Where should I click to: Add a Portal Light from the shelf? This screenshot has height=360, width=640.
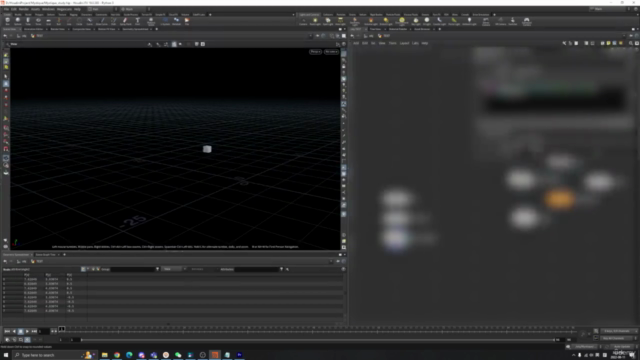(454, 21)
